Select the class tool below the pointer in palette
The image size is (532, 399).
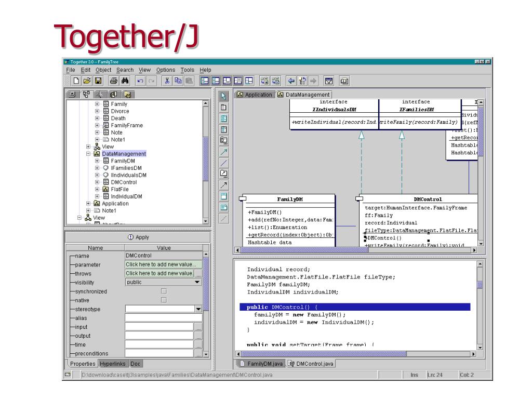[223, 107]
